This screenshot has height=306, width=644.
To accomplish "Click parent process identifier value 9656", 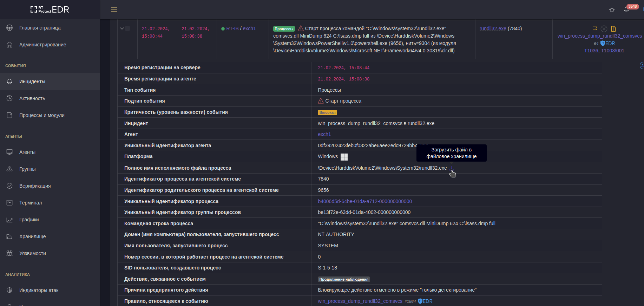I will [323, 190].
